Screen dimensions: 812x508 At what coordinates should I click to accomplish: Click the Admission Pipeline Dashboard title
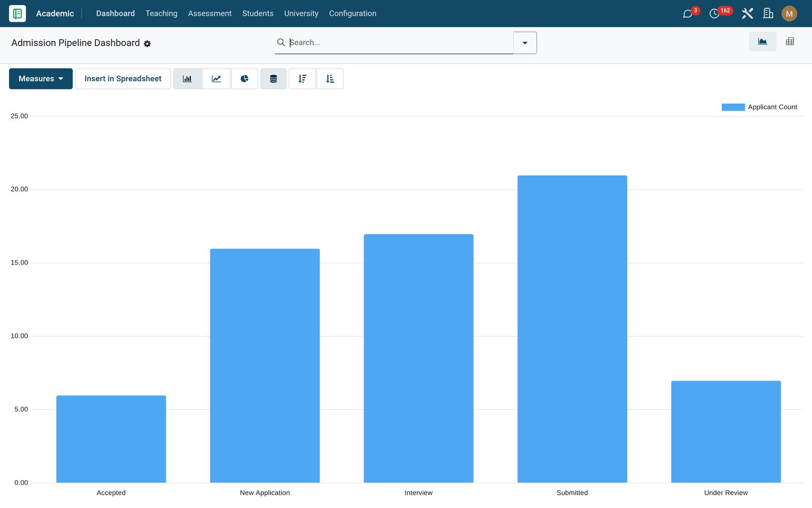pos(76,43)
